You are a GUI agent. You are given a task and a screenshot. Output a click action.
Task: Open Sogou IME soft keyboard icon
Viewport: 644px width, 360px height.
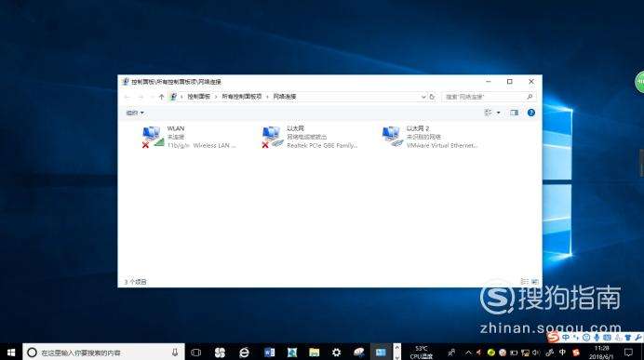[x=607, y=338]
